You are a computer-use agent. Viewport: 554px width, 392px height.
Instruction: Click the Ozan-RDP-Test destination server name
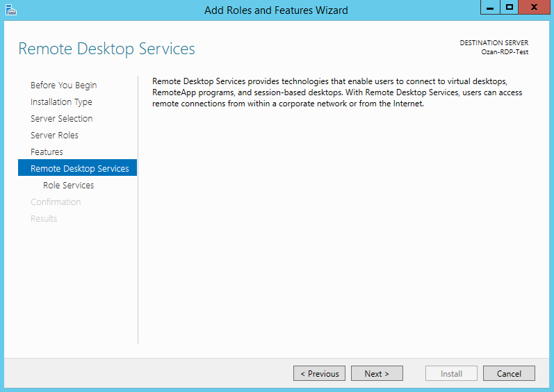click(x=505, y=52)
